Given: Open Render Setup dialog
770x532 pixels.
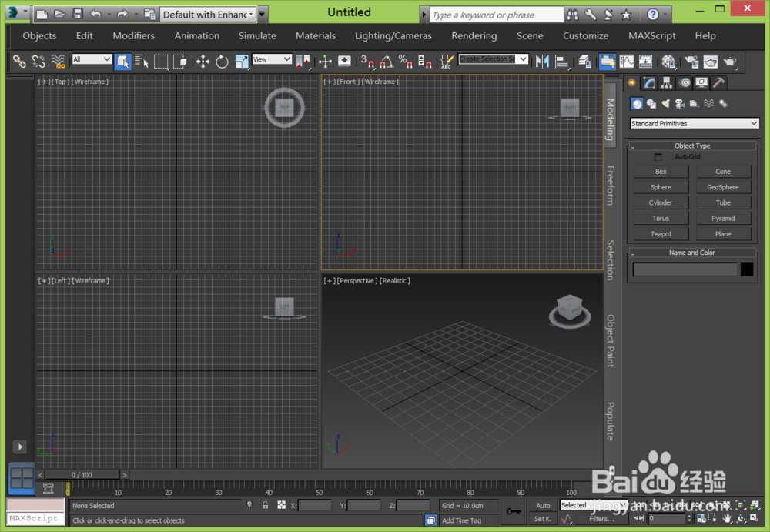Looking at the screenshot, I should (x=691, y=62).
